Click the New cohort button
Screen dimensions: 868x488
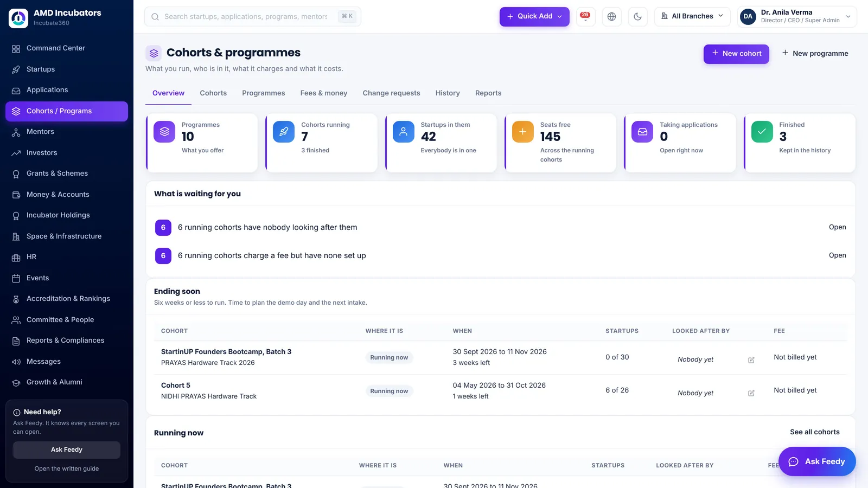tap(736, 54)
